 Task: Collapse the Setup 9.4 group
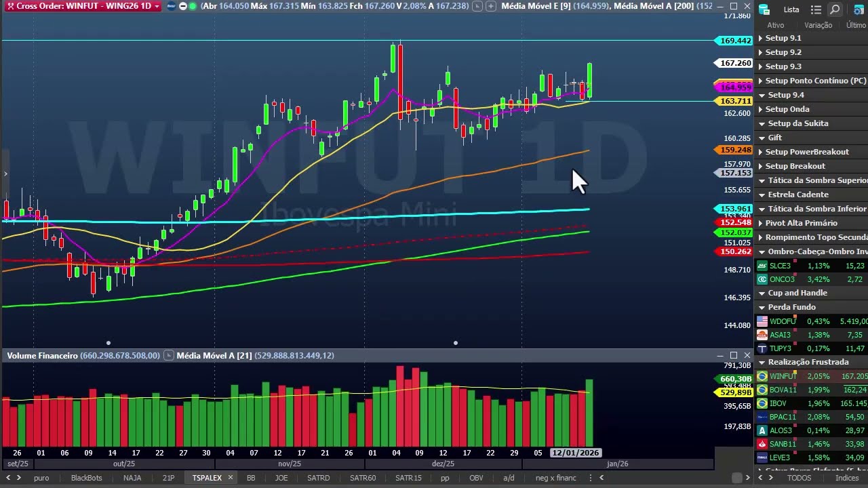[x=762, y=96]
